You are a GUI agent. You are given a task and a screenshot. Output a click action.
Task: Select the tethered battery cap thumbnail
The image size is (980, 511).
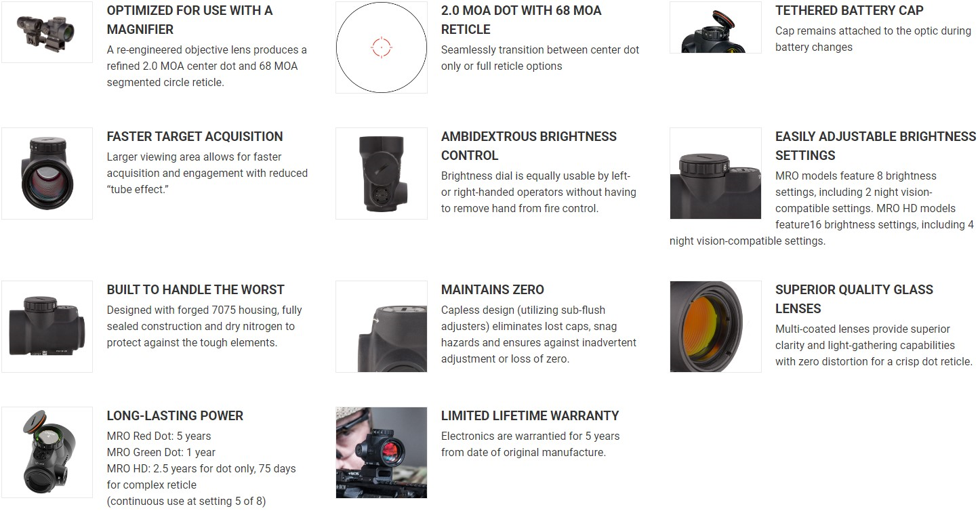click(x=716, y=27)
